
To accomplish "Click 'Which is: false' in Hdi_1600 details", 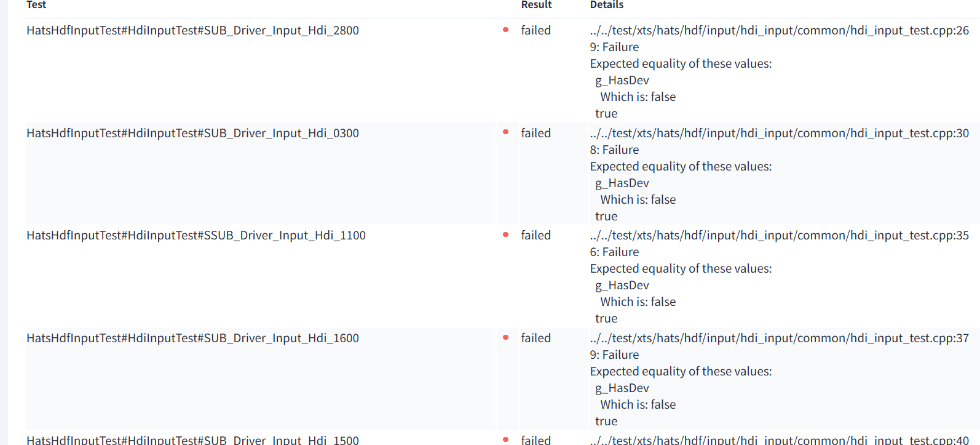I will (x=638, y=404).
